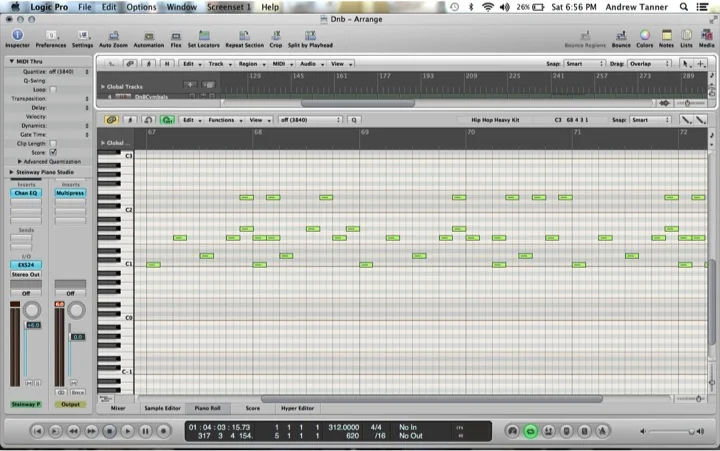Open the Screenset 1 menu
The width and height of the screenshot is (720, 451).
[x=229, y=7]
